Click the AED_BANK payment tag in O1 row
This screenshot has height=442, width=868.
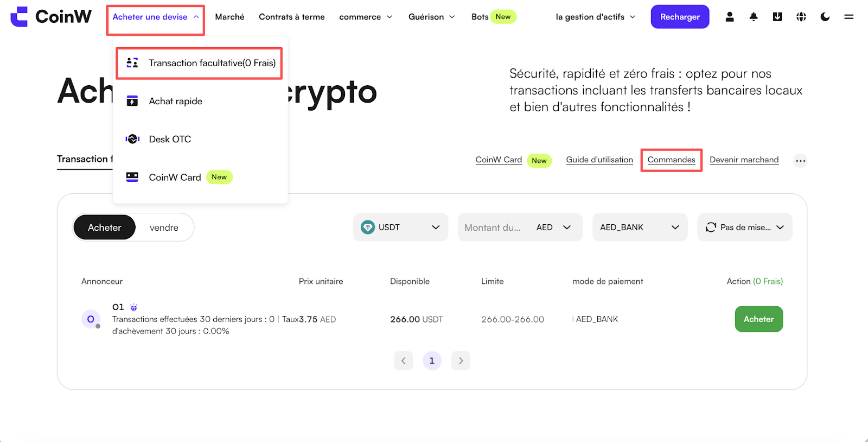[597, 319]
